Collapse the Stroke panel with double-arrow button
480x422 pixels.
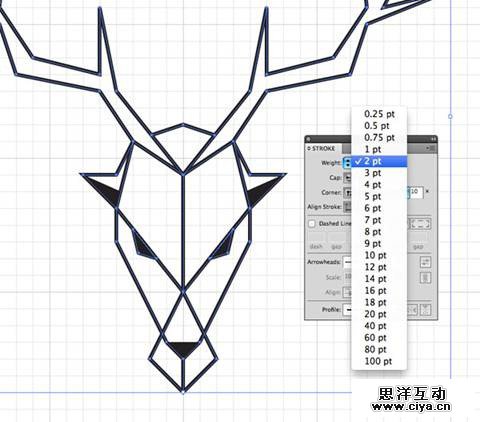tap(433, 138)
